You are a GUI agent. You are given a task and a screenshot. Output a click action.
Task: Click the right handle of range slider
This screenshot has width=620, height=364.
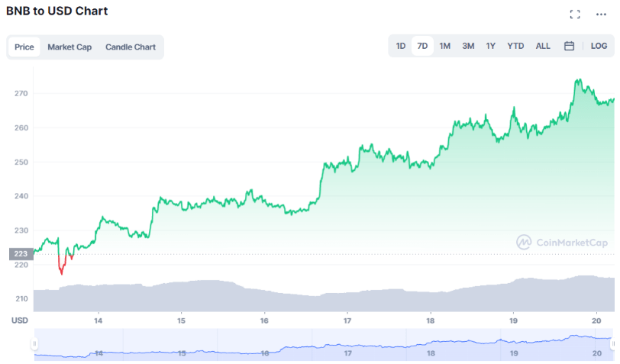coord(611,344)
